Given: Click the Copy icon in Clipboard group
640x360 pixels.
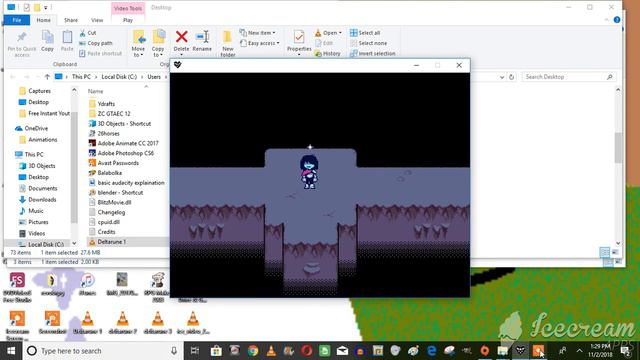Looking at the screenshot, I should tap(47, 37).
